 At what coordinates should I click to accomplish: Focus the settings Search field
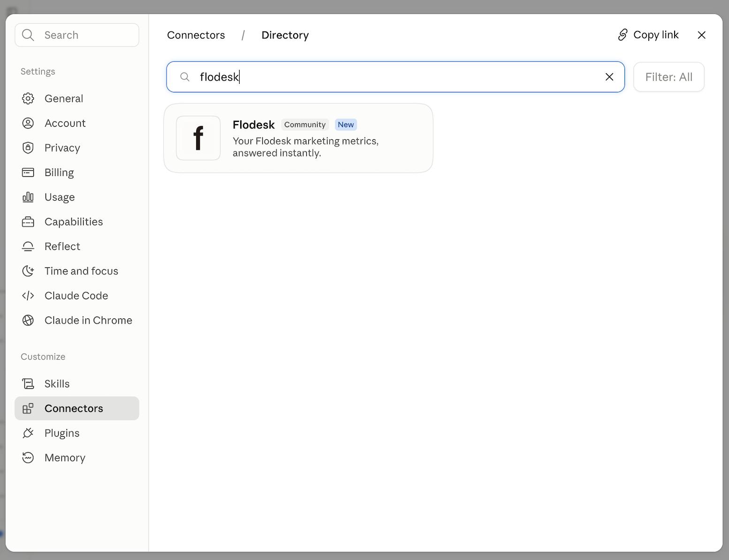(77, 35)
